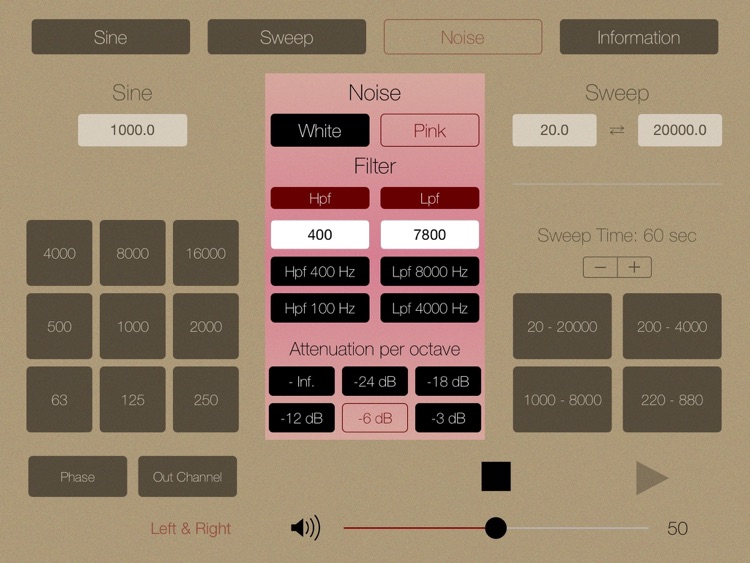The width and height of the screenshot is (750, 563).
Task: Set sine frequency to 125
Action: tap(132, 399)
